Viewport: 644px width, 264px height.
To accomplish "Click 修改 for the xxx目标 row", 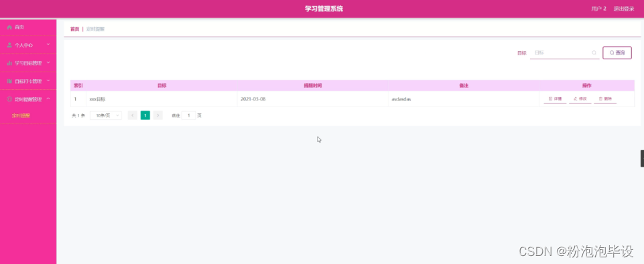I will pos(580,99).
